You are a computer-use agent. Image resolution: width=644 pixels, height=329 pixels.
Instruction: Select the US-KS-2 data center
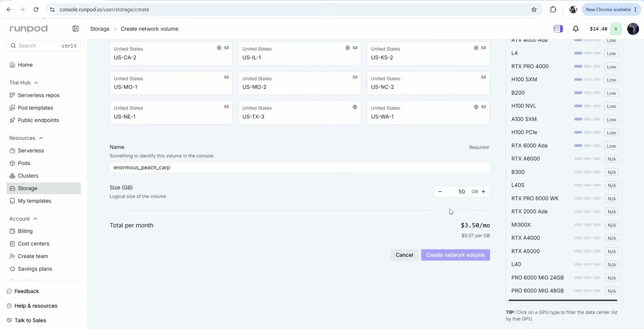click(428, 53)
